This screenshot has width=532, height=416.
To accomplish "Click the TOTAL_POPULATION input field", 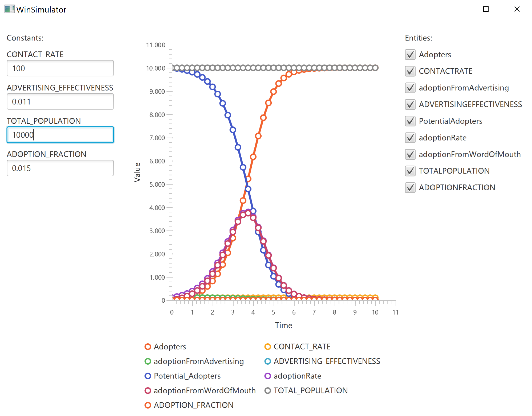I will click(x=60, y=135).
